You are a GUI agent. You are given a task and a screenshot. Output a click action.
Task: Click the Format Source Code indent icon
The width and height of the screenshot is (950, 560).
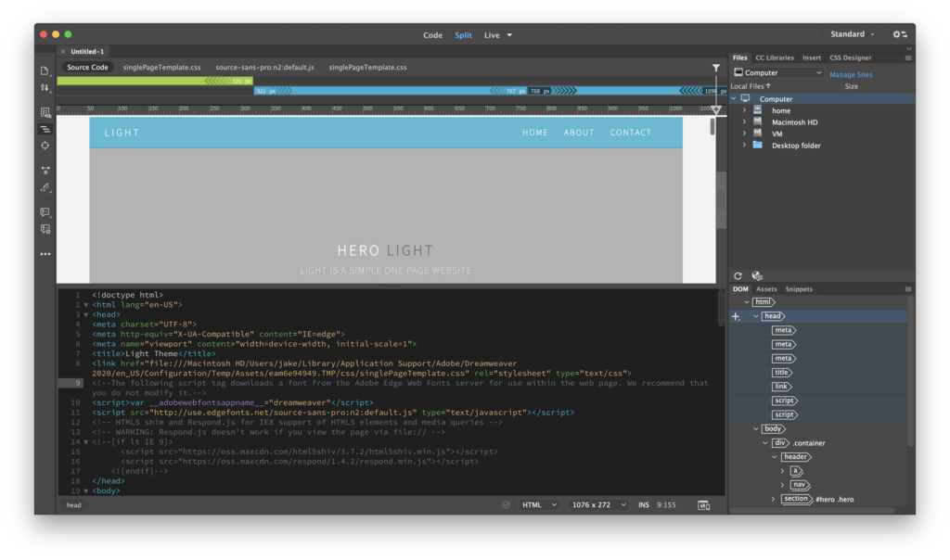[45, 129]
